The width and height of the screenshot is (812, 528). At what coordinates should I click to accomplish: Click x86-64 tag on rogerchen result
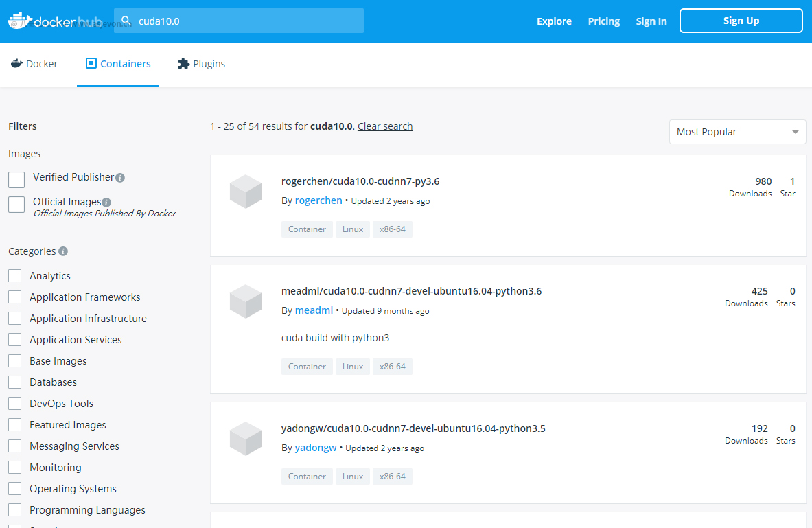pos(393,229)
